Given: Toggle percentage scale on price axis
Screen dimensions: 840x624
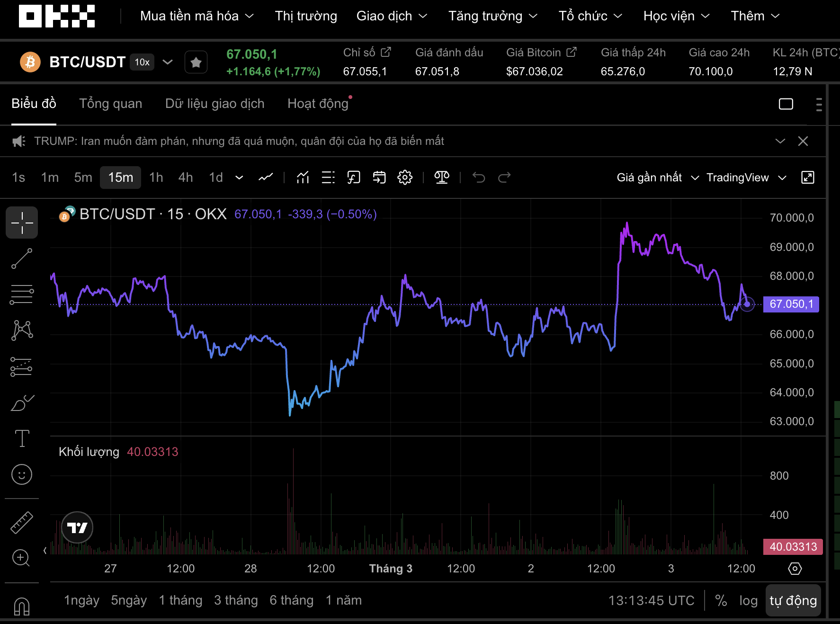Looking at the screenshot, I should (721, 600).
